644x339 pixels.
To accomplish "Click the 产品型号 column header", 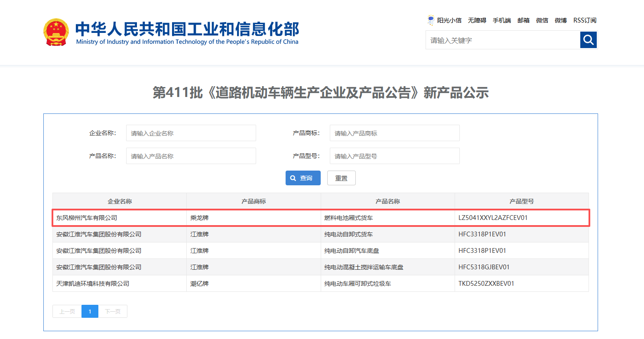I will click(x=522, y=201).
